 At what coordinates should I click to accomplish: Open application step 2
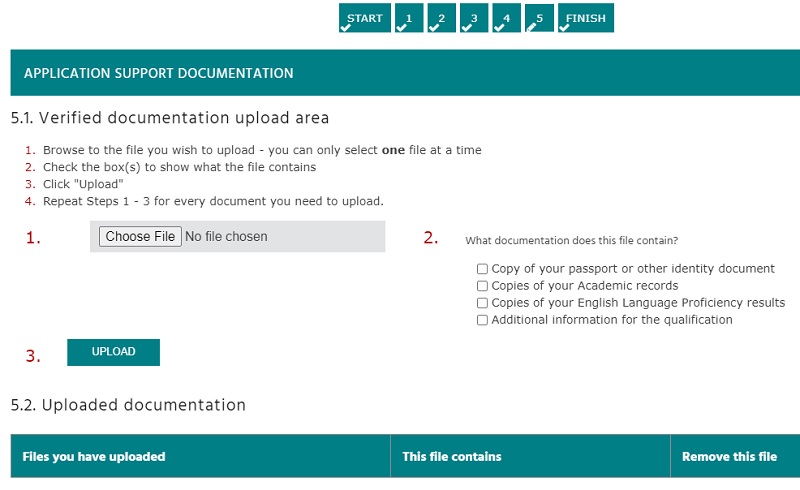[x=441, y=18]
